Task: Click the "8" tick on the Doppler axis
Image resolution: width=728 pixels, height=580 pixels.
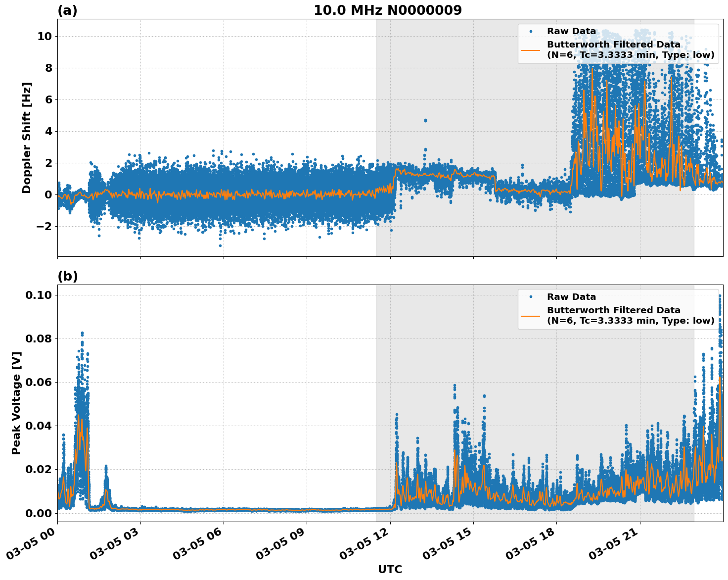Action: (48, 68)
